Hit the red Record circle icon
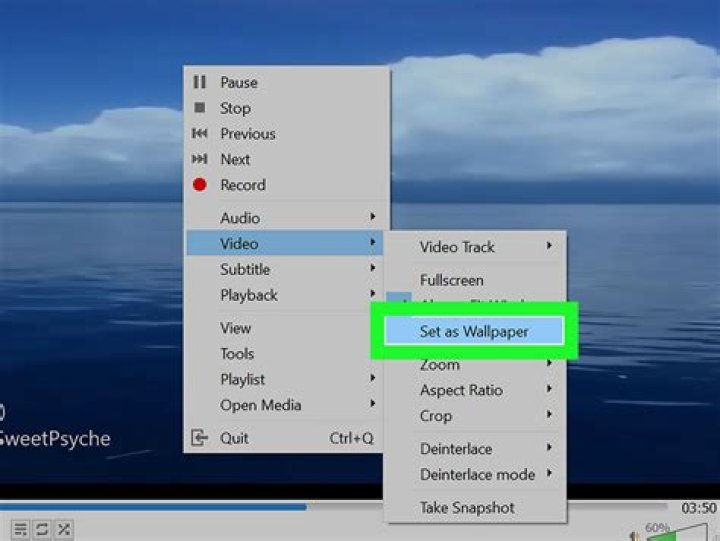720x541 pixels. (x=199, y=185)
